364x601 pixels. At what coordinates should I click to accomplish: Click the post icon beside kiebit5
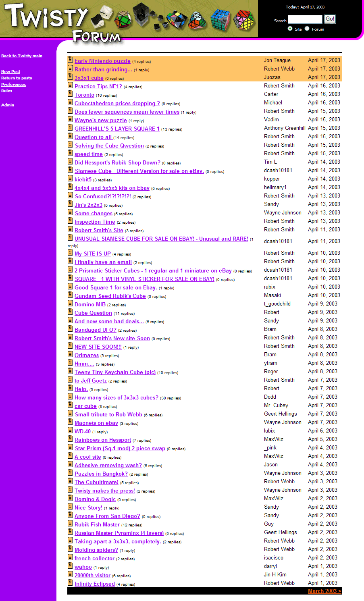coord(70,179)
